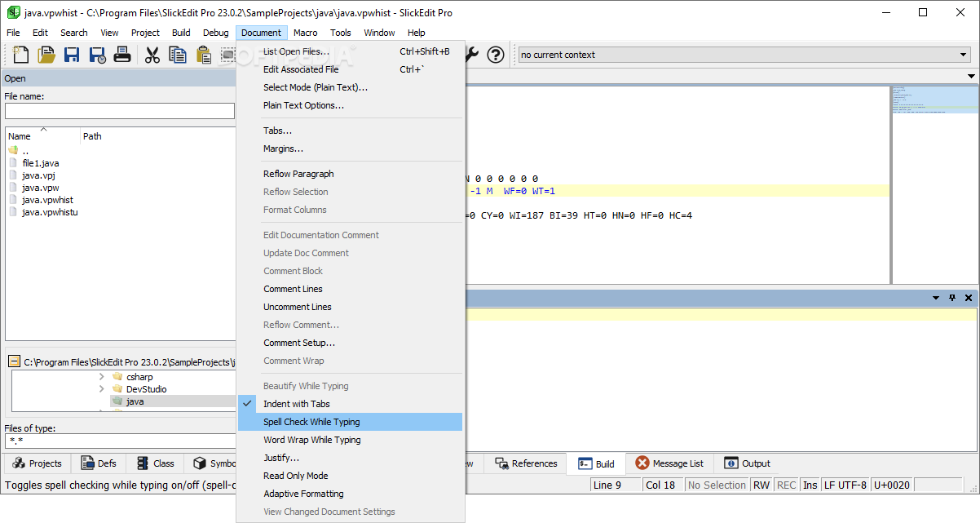Expand the DevStudio folder node
Screen dimensions: 980x523
click(x=101, y=389)
